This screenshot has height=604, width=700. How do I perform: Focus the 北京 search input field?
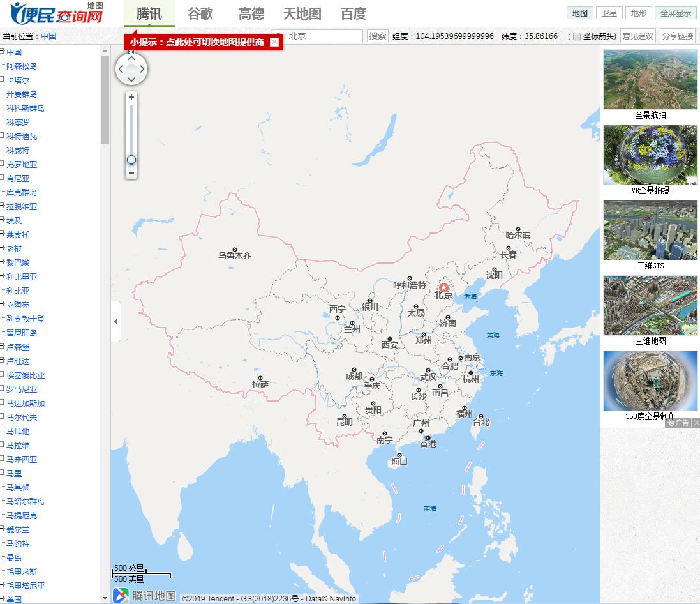click(x=317, y=36)
